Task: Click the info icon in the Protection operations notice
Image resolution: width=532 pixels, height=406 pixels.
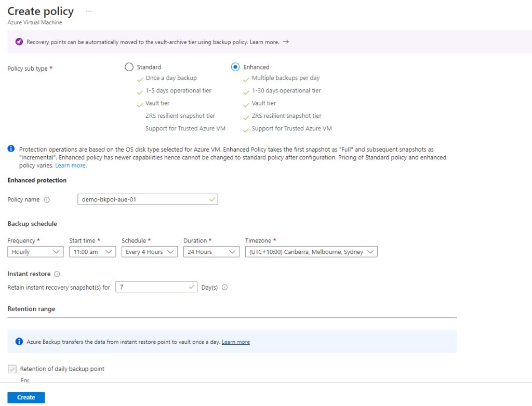Action: point(11,148)
